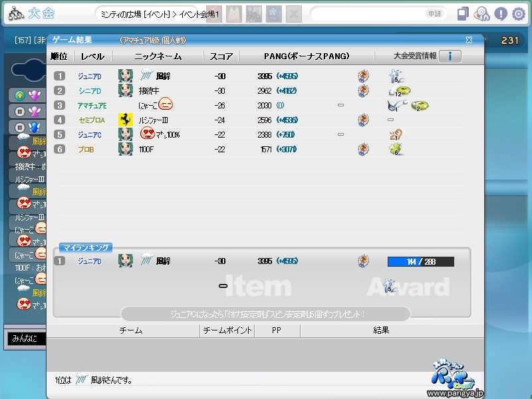Click the みんなに chat target selector
Screen dimensions: 532x399
27,338
